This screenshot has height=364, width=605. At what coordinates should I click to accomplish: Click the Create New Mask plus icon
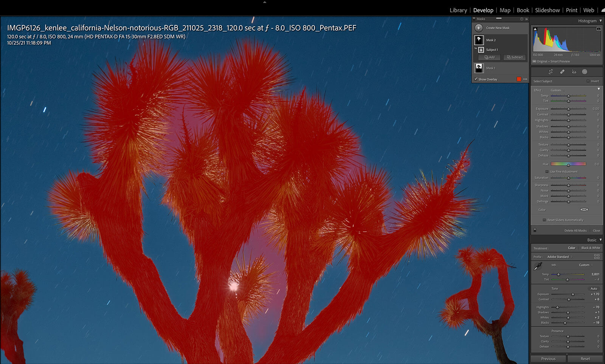479,28
